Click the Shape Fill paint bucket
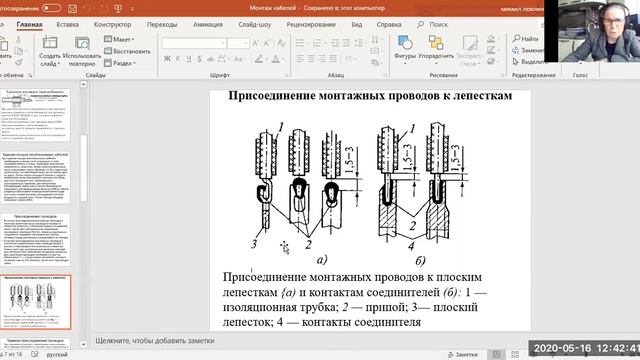This screenshot has height=360, width=640. (491, 39)
